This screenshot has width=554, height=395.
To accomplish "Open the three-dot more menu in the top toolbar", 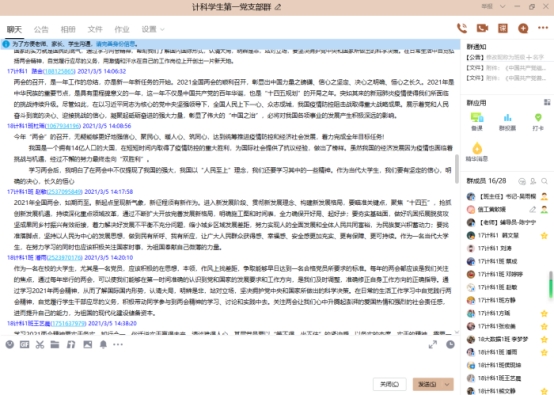I will (543, 28).
